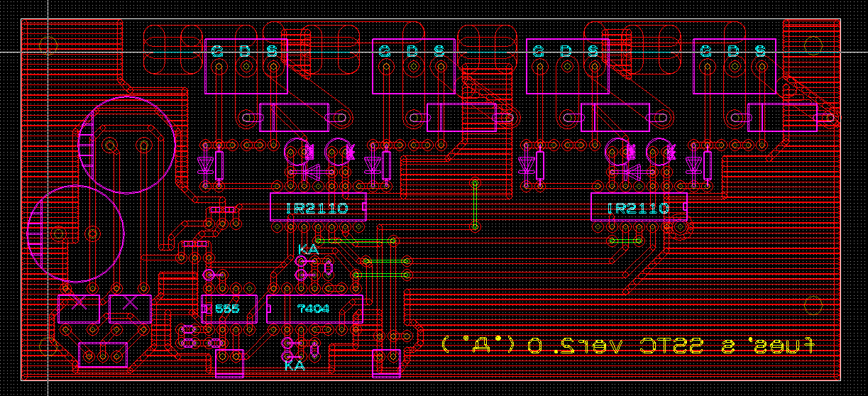The height and width of the screenshot is (396, 868).
Task: Select the right IR2110 chip label
Action: point(638,209)
